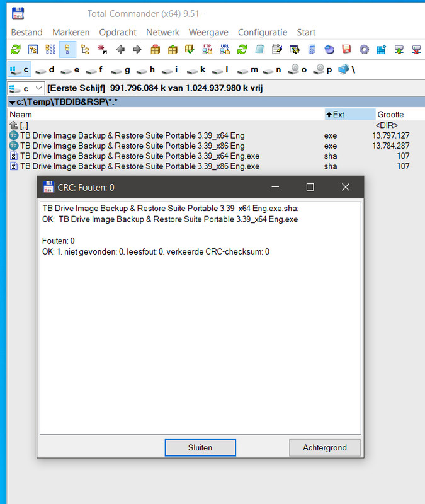Switch to drive m button
The width and height of the screenshot is (425, 504).
click(x=247, y=69)
